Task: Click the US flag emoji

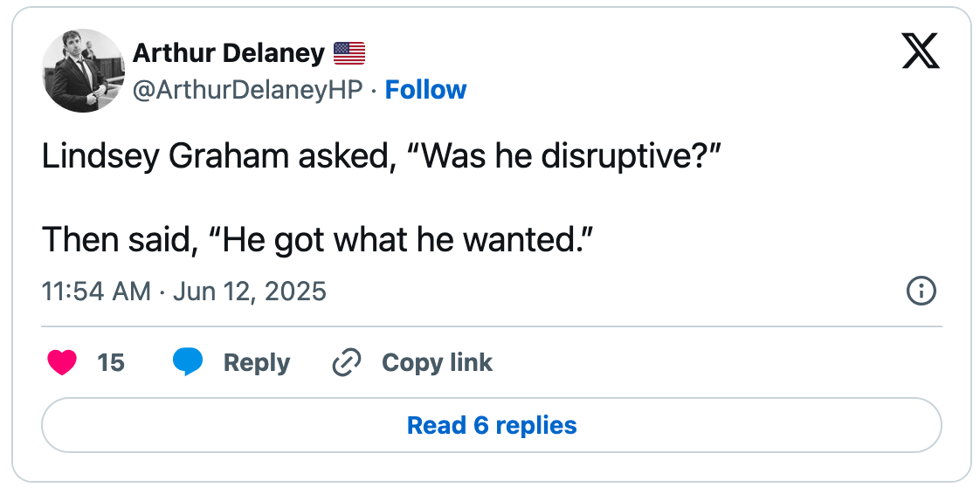Action: (349, 54)
